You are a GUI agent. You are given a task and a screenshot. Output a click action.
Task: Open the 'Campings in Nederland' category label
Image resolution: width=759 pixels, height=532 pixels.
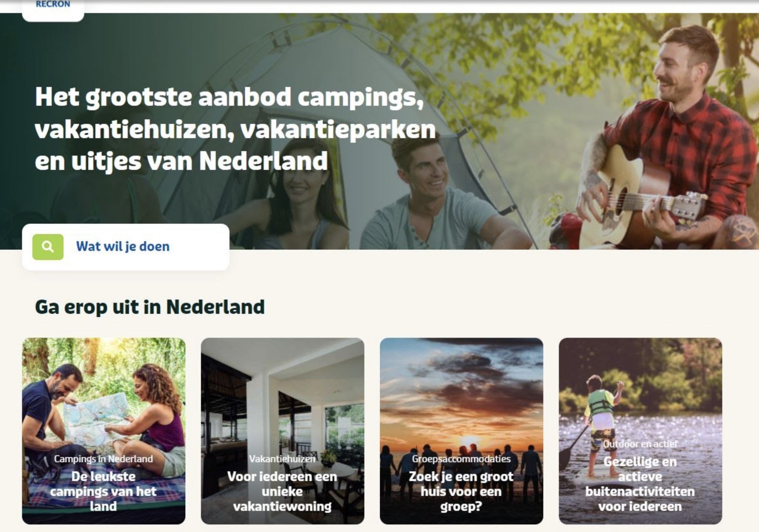[x=103, y=458]
